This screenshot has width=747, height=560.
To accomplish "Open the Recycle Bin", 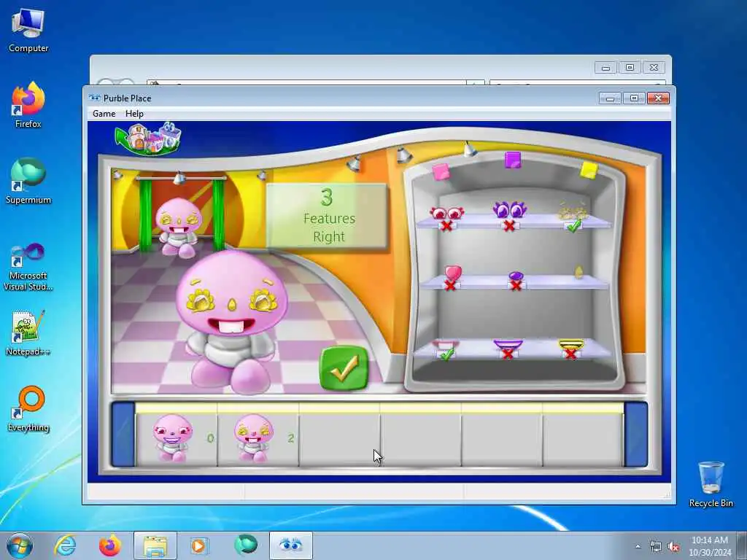I will (x=711, y=484).
